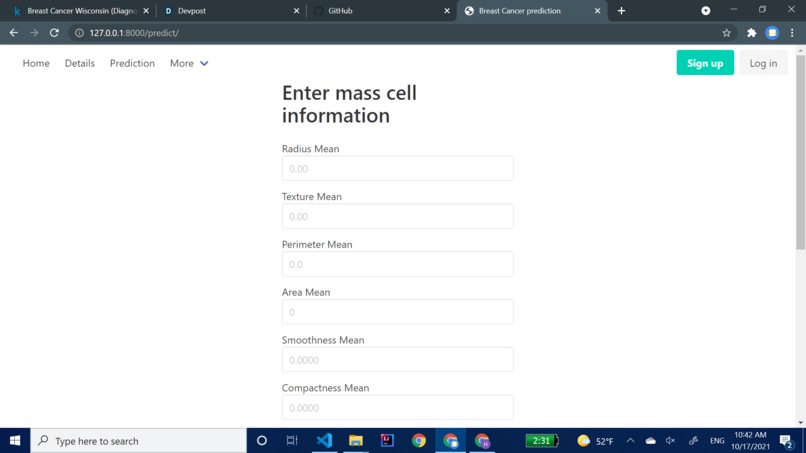Viewport: 806px width, 453px height.
Task: Go back with browser back arrow
Action: point(14,33)
